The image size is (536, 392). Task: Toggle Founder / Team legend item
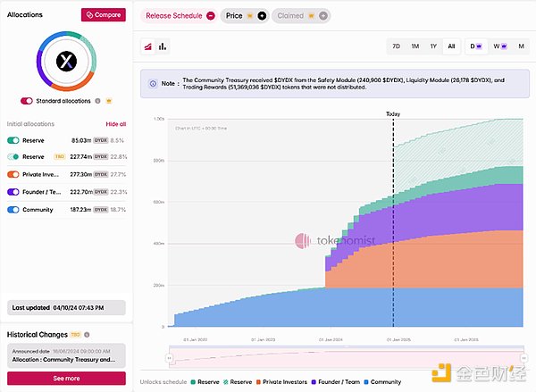click(336, 382)
